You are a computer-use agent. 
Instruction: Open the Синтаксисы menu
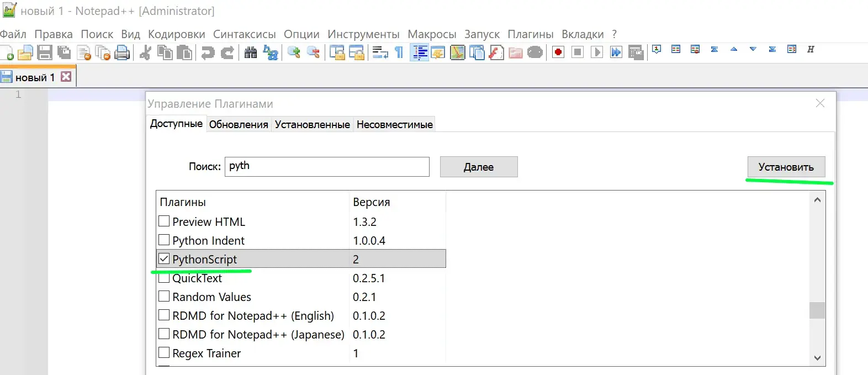coord(245,34)
